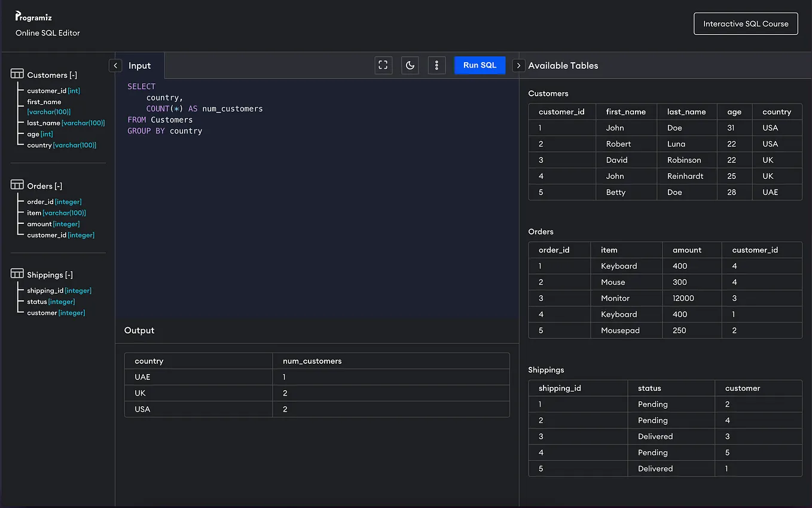This screenshot has height=508, width=812.
Task: Toggle dark mode moon icon
Action: 410,65
